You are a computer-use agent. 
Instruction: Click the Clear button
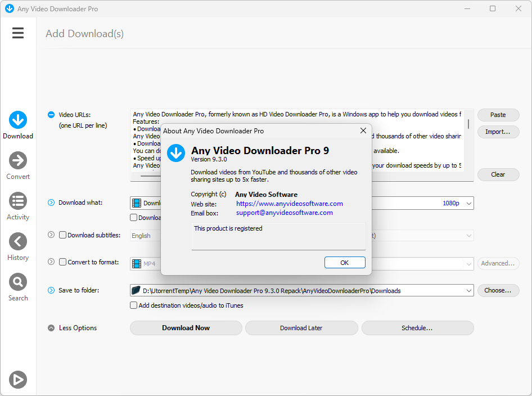[x=498, y=174]
